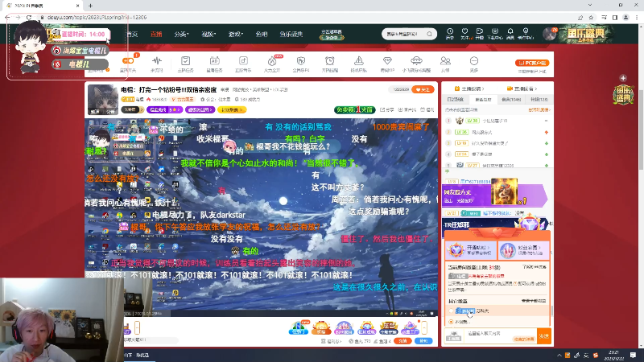Open the start-streaming camera icon
The width and height of the screenshot is (644, 362).
click(x=479, y=33)
